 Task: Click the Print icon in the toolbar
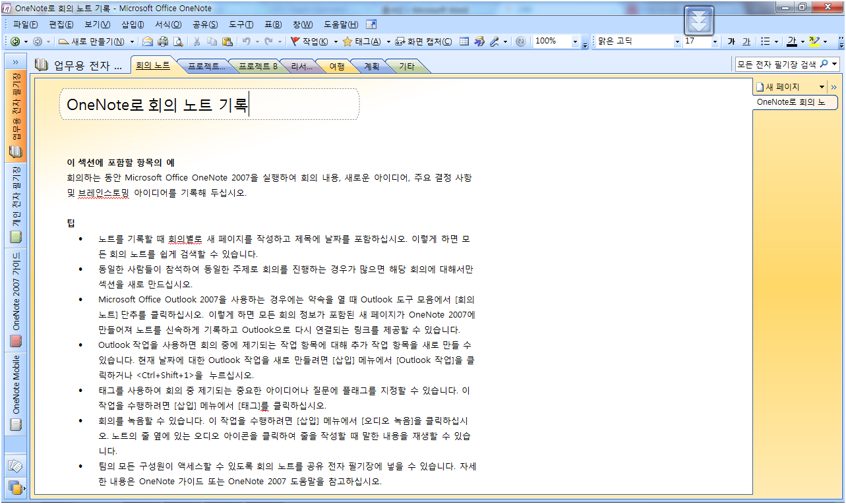coord(162,42)
